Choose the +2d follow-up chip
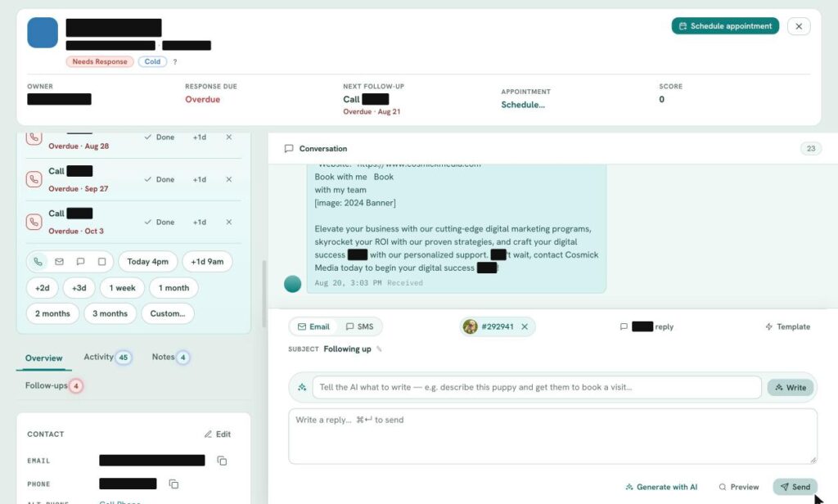Screen dimensions: 838x504 point(43,287)
